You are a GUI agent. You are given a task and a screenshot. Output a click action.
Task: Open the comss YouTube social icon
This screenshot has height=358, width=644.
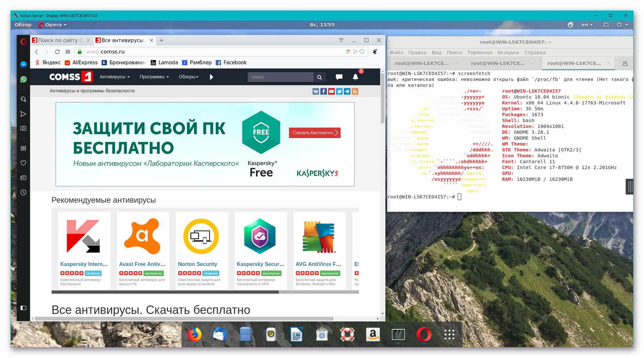pos(331,91)
